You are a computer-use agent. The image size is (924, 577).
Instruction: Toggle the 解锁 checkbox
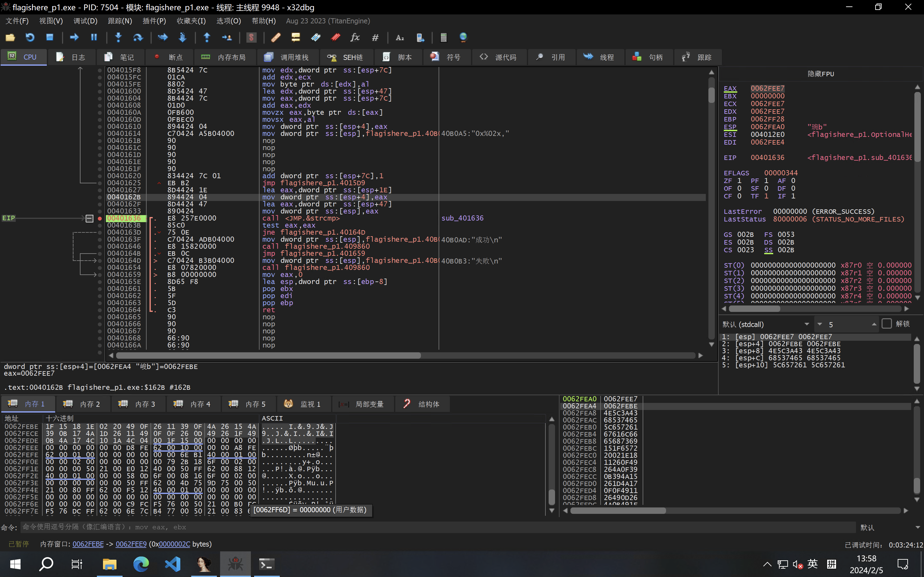coord(886,324)
